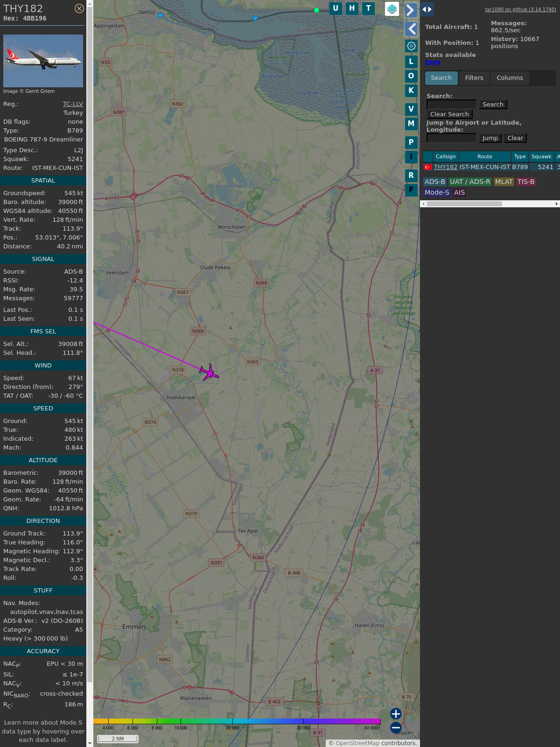Image resolution: width=560 pixels, height=747 pixels.
Task: Switch to the Filters tab
Action: [474, 78]
